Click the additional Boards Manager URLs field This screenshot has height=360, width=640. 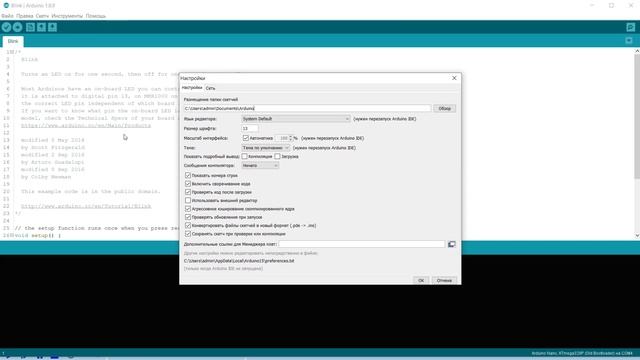[362, 244]
